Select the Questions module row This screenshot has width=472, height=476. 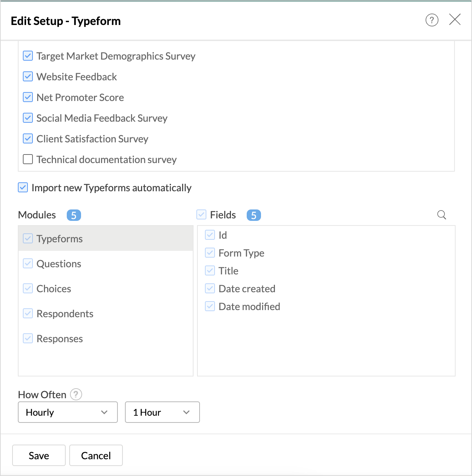106,264
